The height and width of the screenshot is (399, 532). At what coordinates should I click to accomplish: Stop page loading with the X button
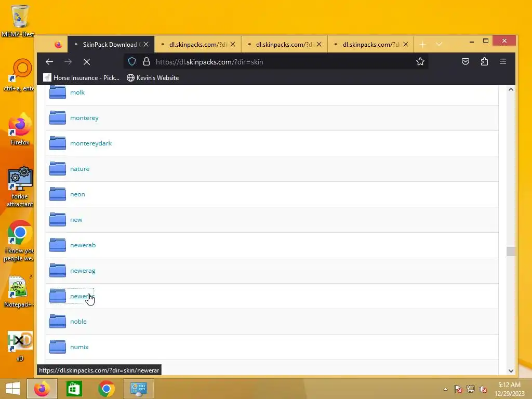coord(87,62)
